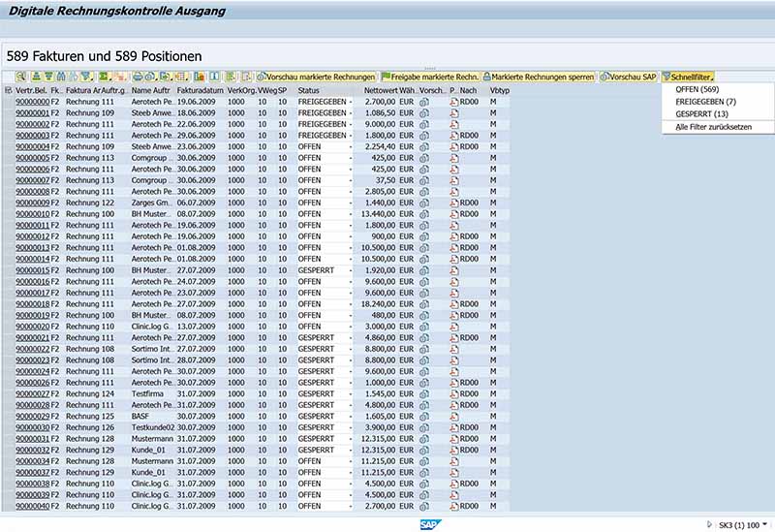Open the Choose layout icon
Screen dimensions: 775x532
coord(181,77)
